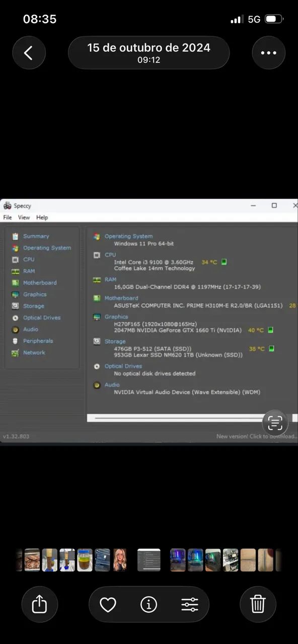The image size is (298, 644).
Task: Delete the photo with the trash icon
Action: click(258, 604)
